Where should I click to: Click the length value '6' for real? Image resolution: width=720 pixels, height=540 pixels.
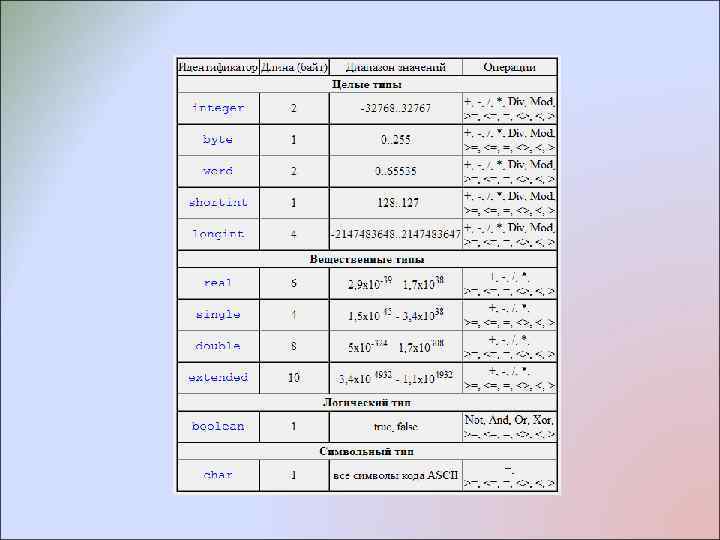click(294, 283)
